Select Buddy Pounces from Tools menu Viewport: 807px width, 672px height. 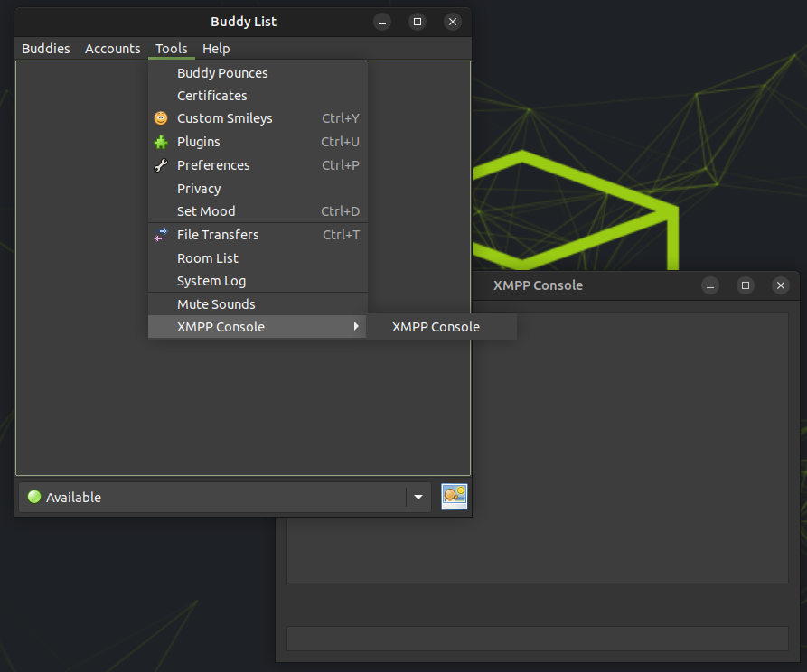click(x=222, y=73)
